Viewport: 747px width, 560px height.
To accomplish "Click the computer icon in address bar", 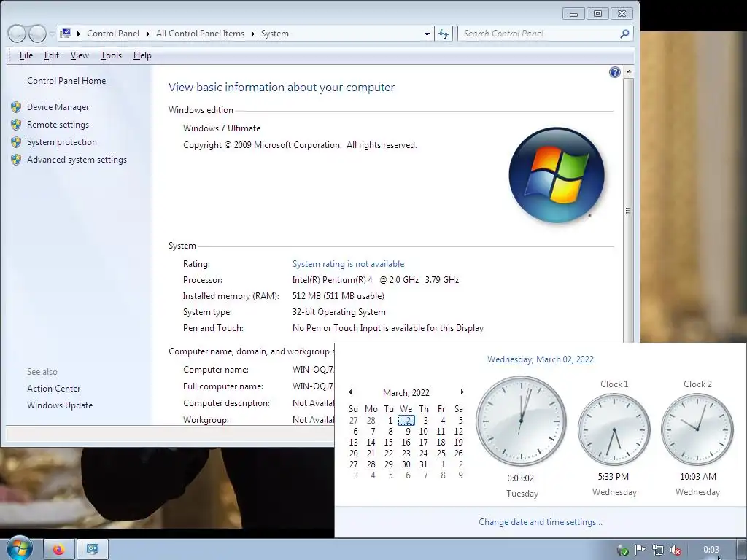I will pos(66,34).
